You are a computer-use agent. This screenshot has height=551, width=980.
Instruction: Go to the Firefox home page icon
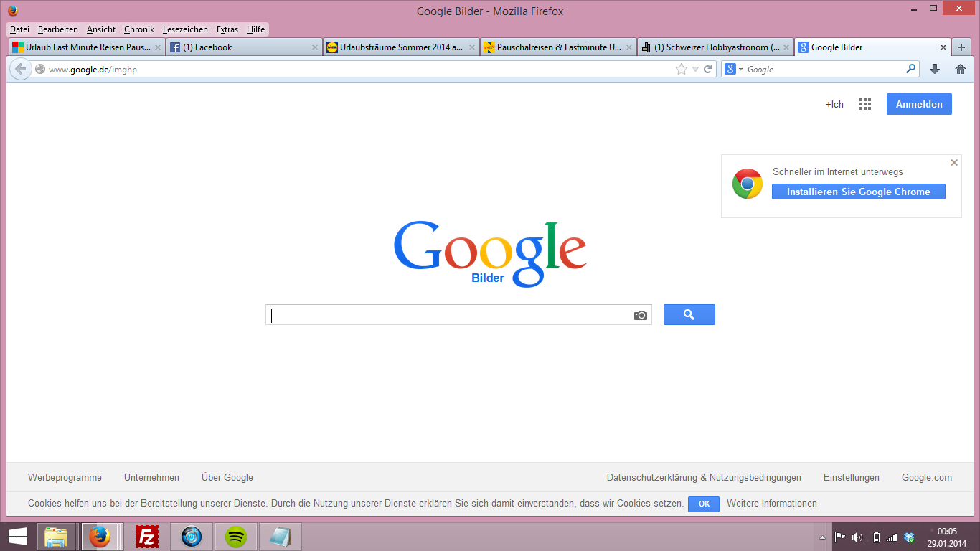(961, 69)
